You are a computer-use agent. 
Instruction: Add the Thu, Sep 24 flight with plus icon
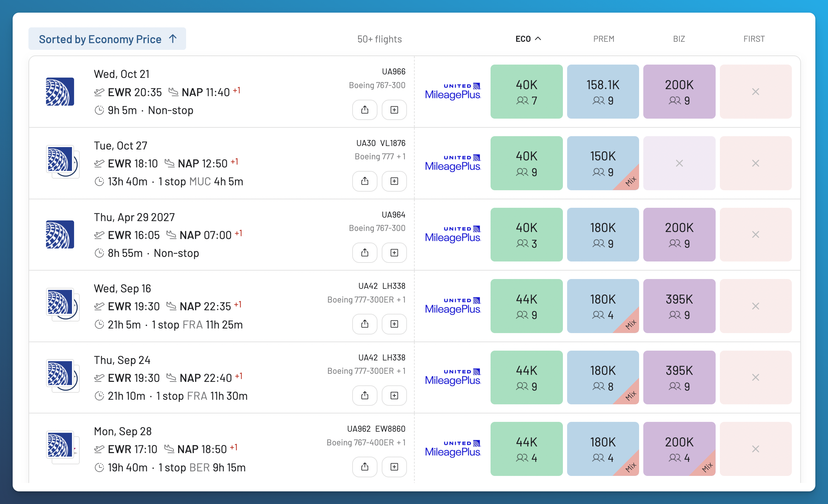click(x=394, y=396)
